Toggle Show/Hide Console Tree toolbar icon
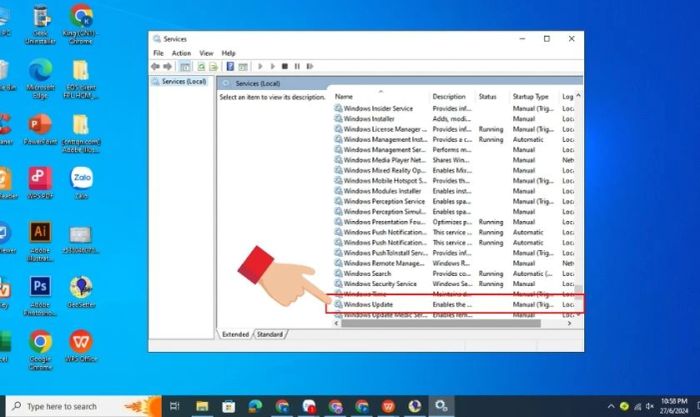The height and width of the screenshot is (417, 700). pyautogui.click(x=185, y=67)
